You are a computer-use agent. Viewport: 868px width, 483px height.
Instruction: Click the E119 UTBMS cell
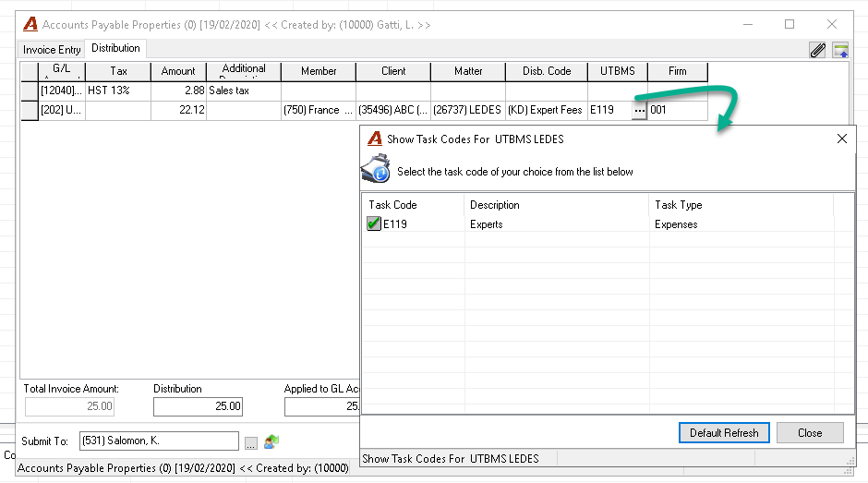[609, 110]
